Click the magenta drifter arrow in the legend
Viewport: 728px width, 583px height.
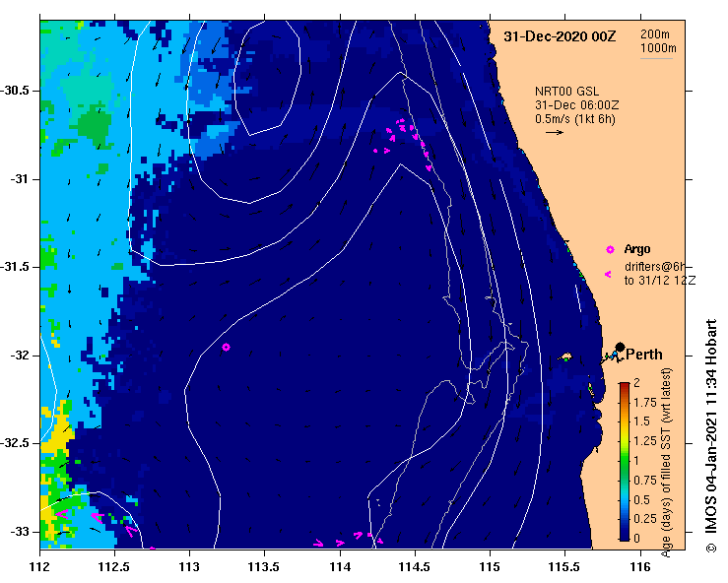(x=608, y=275)
